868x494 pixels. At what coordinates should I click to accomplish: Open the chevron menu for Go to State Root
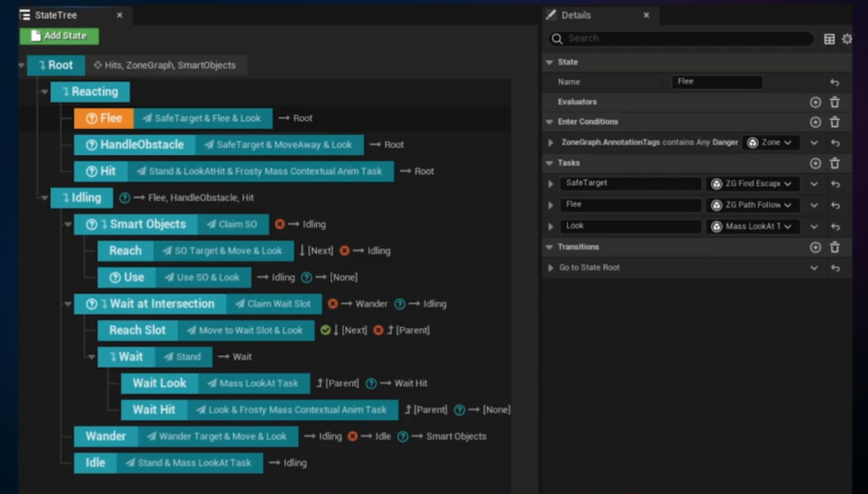pyautogui.click(x=814, y=268)
